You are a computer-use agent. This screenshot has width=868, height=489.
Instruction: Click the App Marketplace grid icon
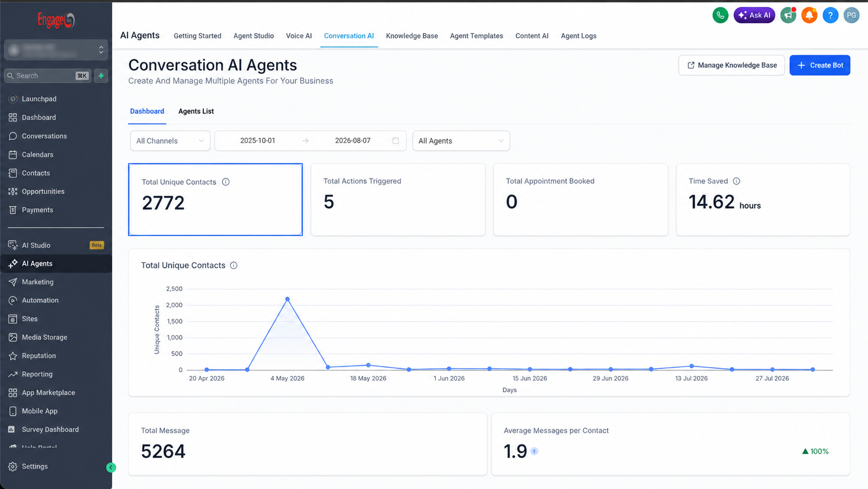(13, 393)
